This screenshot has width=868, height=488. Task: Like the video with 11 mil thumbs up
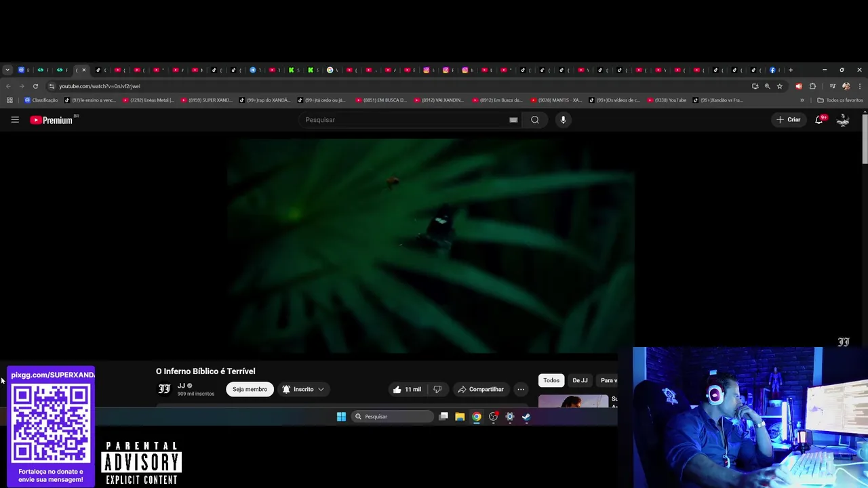pyautogui.click(x=407, y=389)
